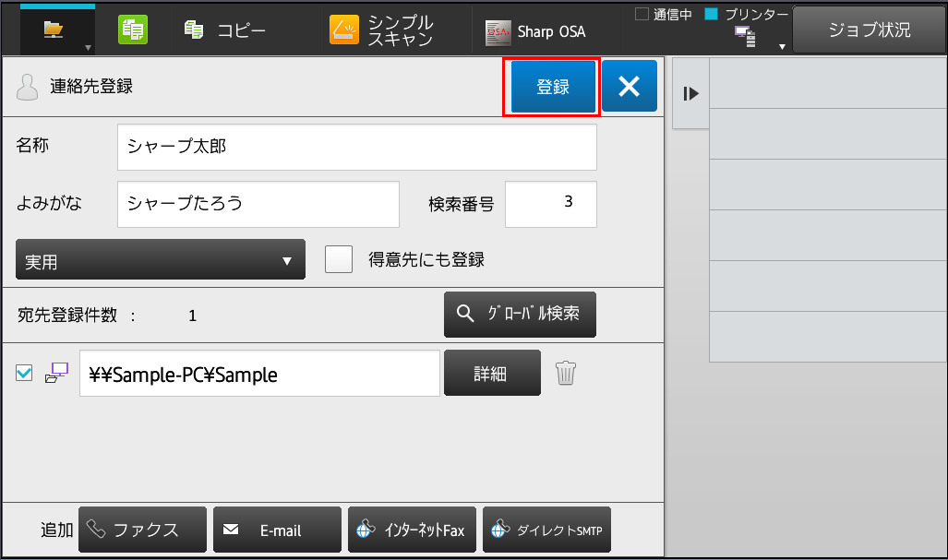Tap the green document filing icon

click(x=133, y=30)
